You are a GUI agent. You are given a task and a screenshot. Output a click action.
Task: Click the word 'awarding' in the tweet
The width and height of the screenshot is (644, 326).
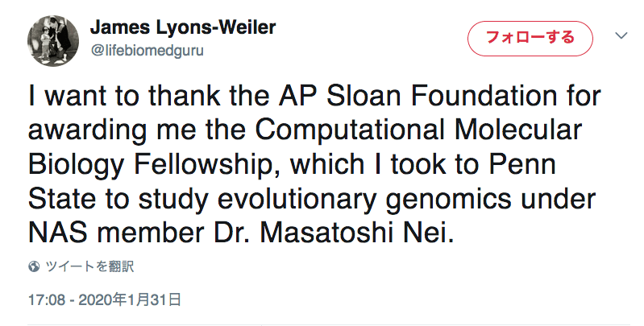point(87,131)
